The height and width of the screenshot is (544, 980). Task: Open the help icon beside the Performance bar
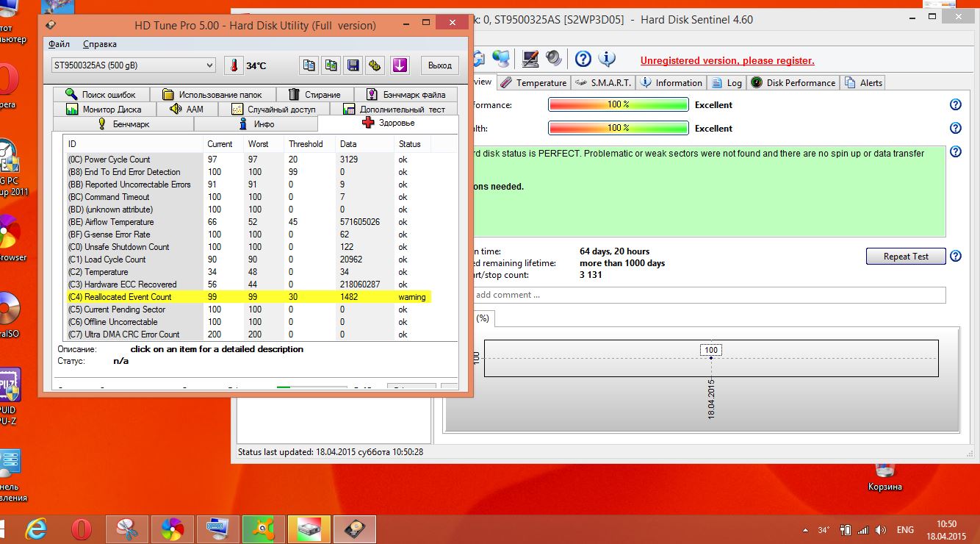point(955,105)
